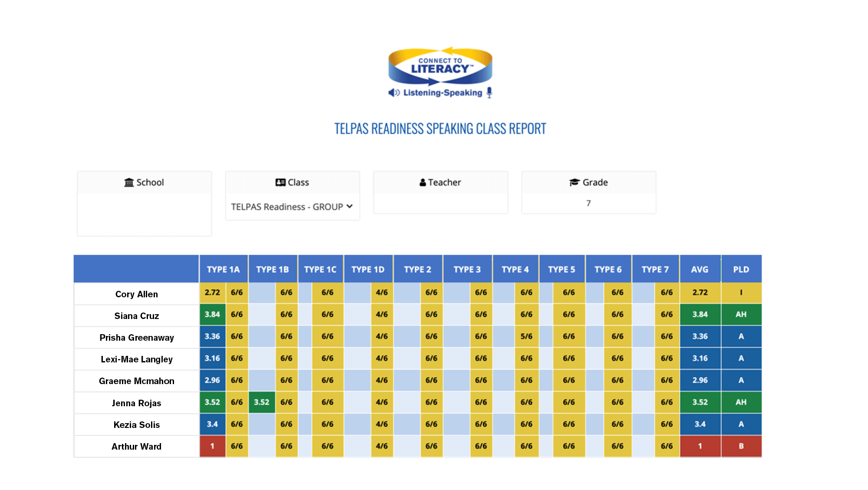The width and height of the screenshot is (868, 490).
Task: Click the TELPAS Readiness Speaking Class Report title
Action: (x=440, y=129)
